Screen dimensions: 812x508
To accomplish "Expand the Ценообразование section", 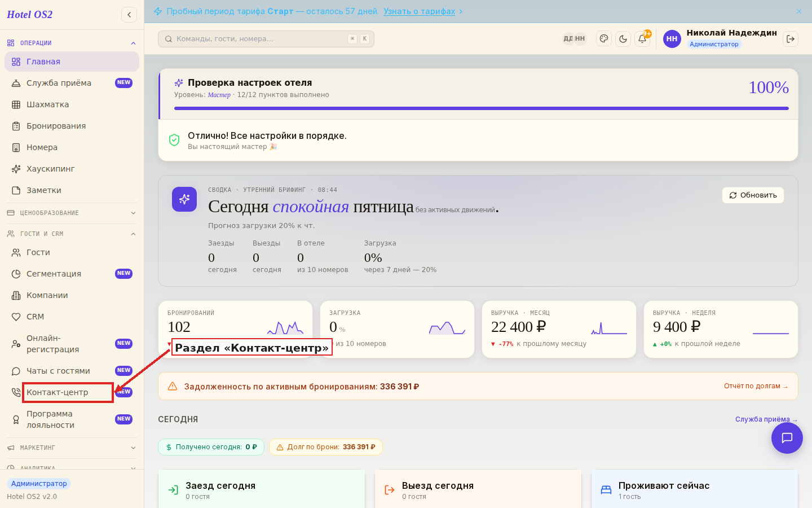I will pos(72,213).
